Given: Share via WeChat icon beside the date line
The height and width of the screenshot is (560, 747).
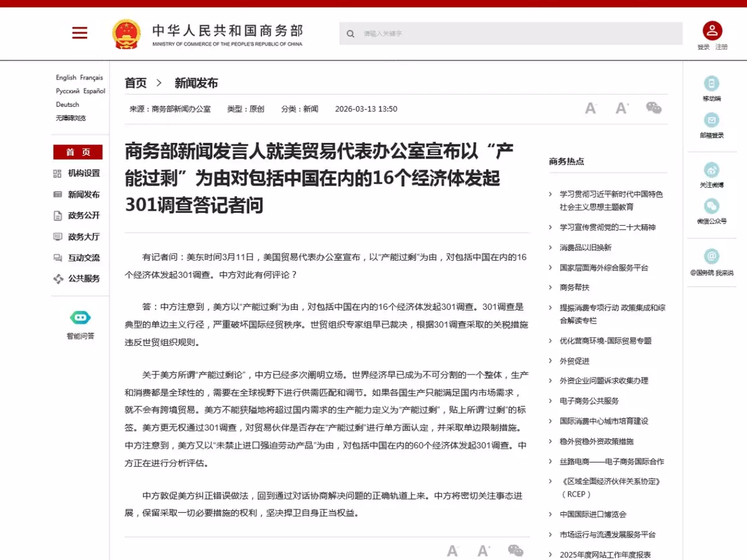Looking at the screenshot, I should 654,108.
